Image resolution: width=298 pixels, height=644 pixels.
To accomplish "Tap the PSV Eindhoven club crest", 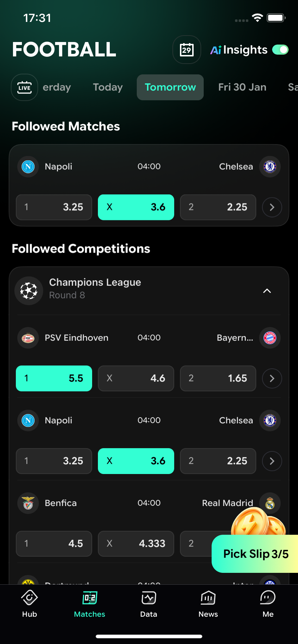I will (x=28, y=338).
